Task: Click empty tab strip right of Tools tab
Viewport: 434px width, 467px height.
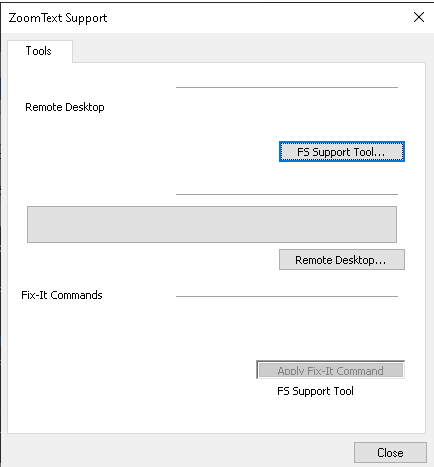Action: 248,50
